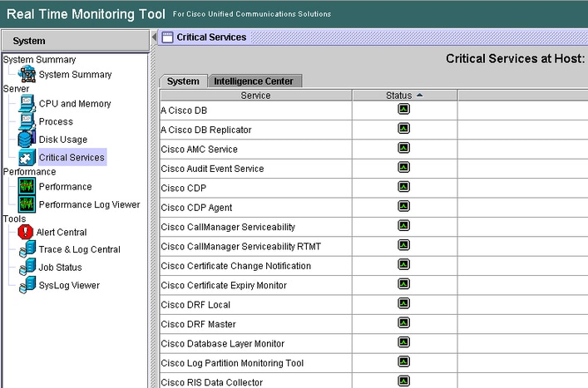Select CPU and Memory in the tree

(x=75, y=104)
